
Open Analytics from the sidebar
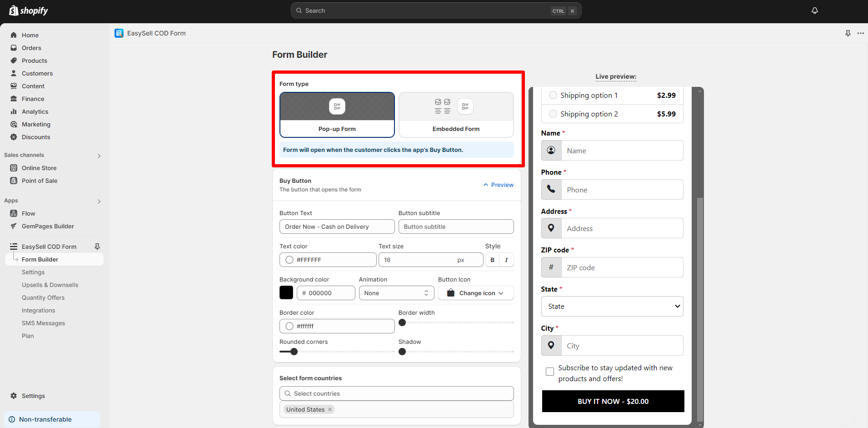[x=35, y=111]
